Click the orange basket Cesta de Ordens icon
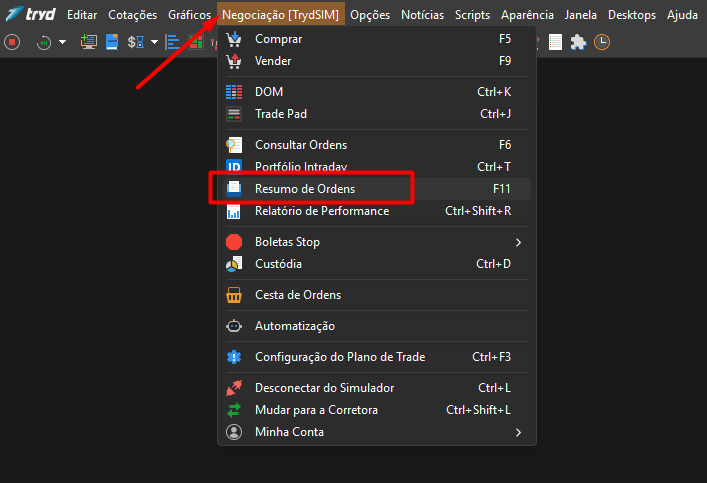 point(234,295)
